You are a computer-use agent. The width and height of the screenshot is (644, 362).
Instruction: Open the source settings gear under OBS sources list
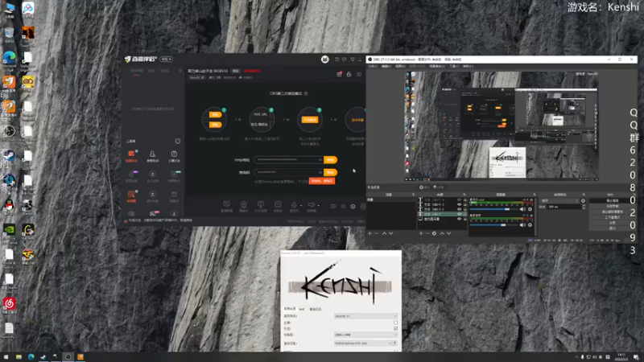coord(434,233)
